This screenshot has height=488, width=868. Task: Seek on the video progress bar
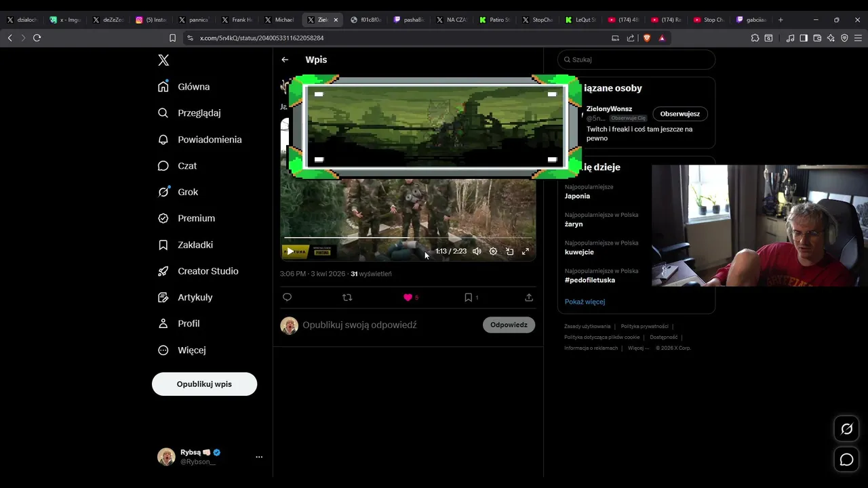(408, 238)
